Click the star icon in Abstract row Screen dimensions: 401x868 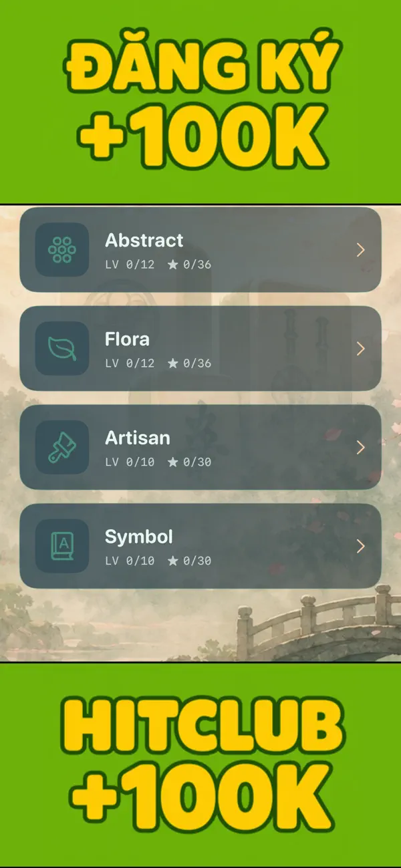[173, 264]
